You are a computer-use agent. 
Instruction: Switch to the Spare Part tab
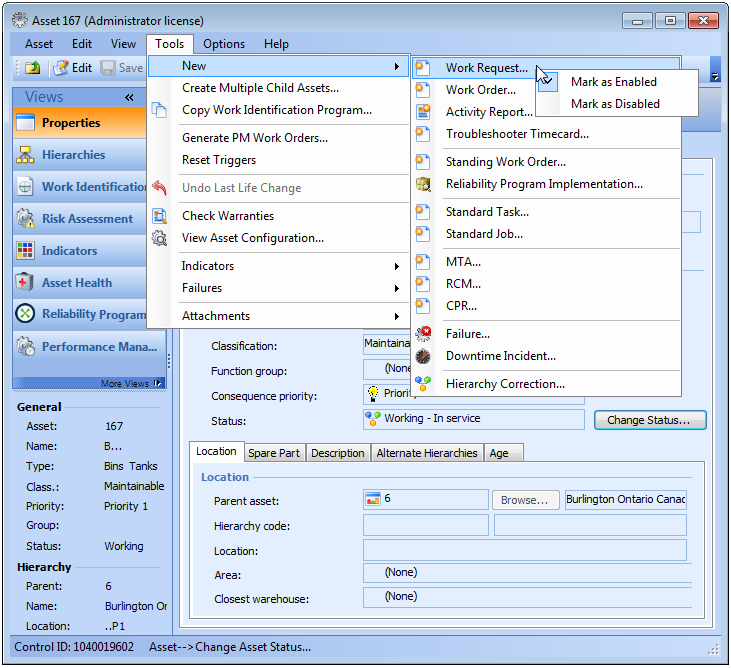(x=274, y=453)
